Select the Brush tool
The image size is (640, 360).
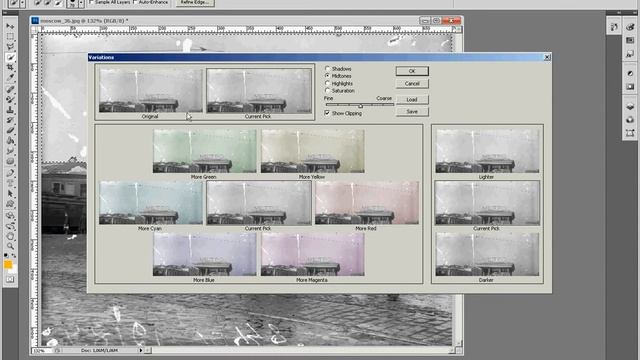tap(10, 99)
